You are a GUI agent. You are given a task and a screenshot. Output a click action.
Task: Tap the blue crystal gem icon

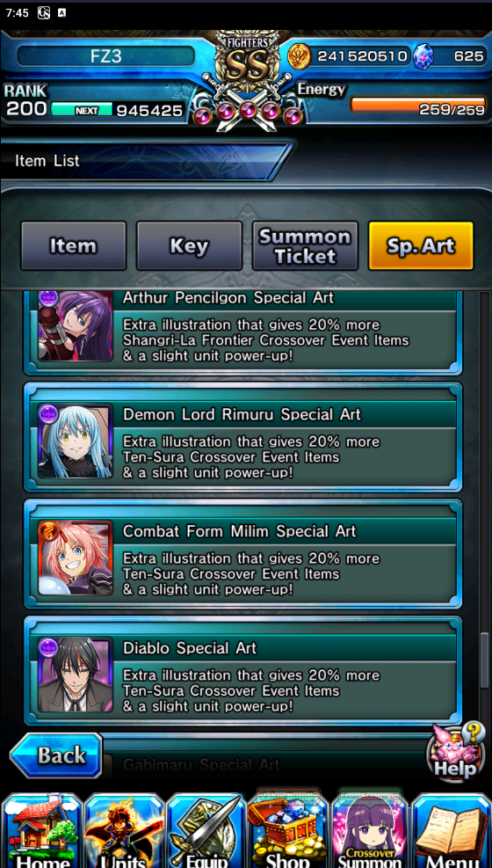[423, 56]
